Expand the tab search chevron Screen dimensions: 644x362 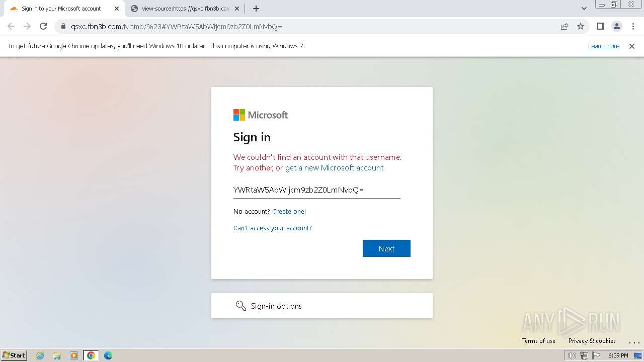584,9
